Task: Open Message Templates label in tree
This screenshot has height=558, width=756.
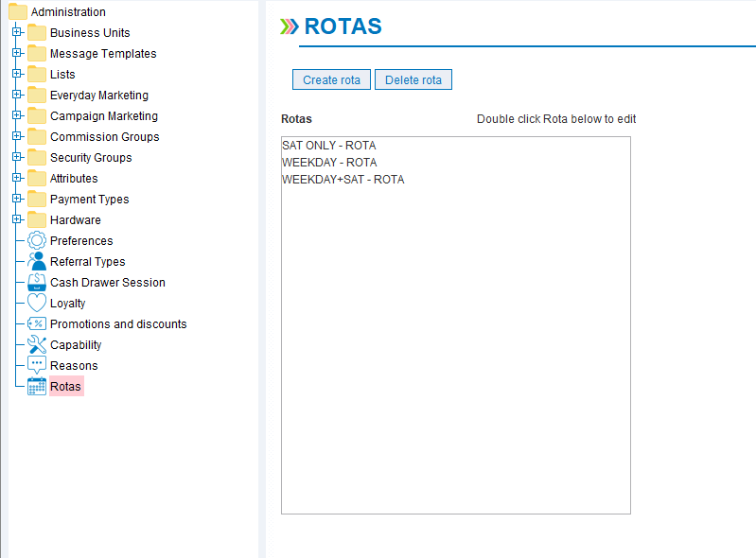Action: (x=103, y=54)
